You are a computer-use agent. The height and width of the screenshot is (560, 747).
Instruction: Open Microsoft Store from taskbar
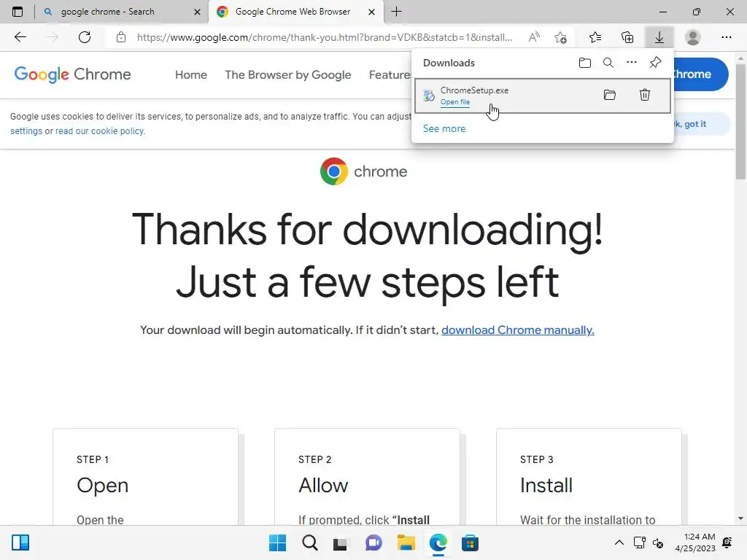coord(470,542)
